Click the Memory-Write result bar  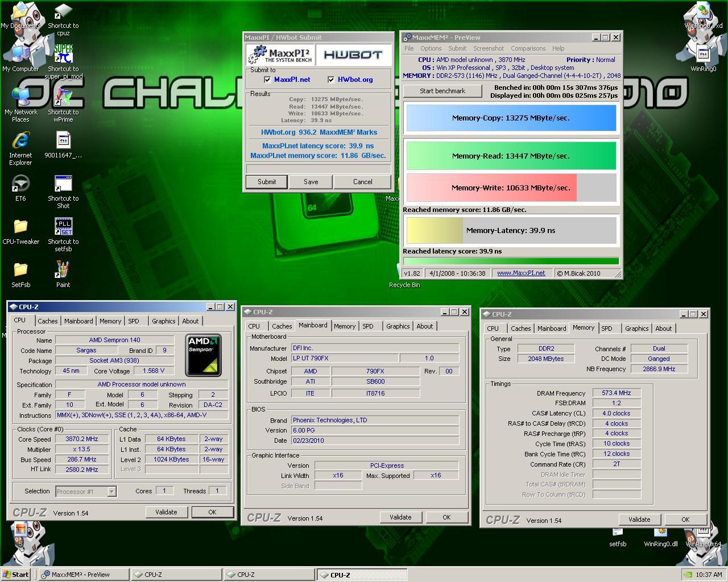tap(511, 188)
